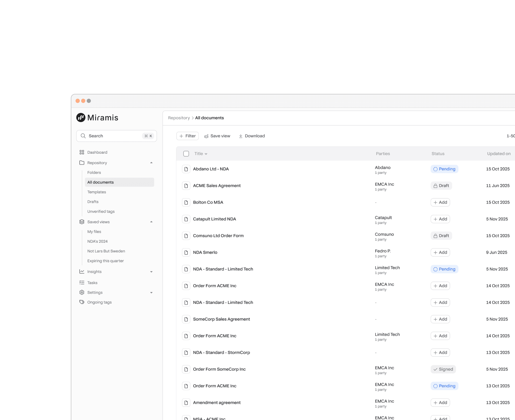Toggle the select-all documents checkbox
Image resolution: width=515 pixels, height=420 pixels.
[x=186, y=154]
